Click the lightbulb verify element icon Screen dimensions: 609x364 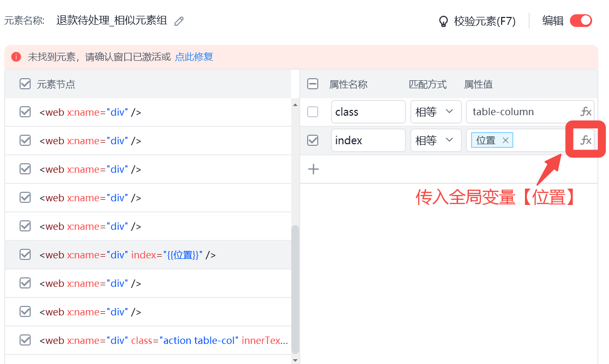444,21
